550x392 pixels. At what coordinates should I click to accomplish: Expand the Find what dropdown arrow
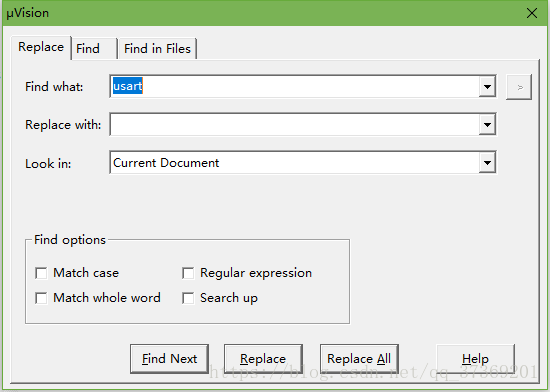click(x=487, y=87)
